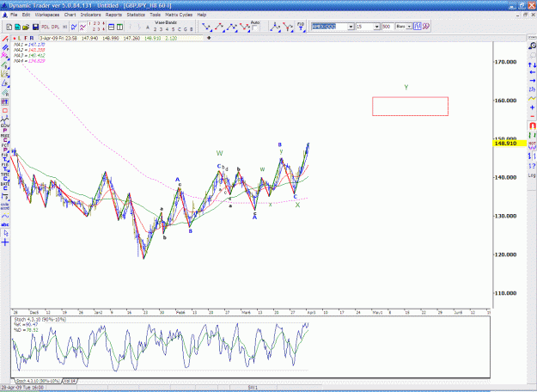This screenshot has width=537, height=392.
Task: Select the abc text label tool
Action: (5, 224)
